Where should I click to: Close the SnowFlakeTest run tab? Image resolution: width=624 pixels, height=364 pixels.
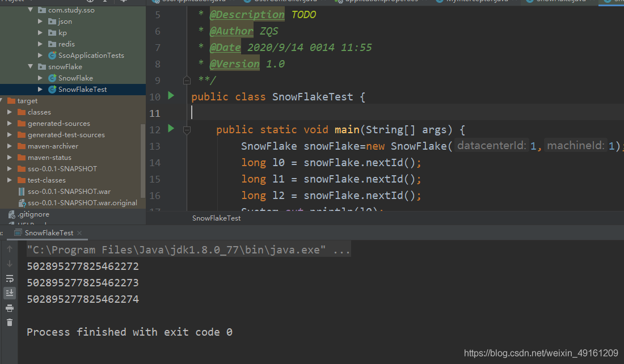point(79,232)
